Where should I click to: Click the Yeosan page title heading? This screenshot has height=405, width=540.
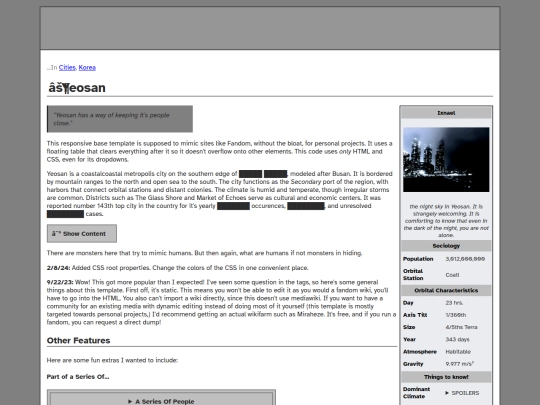(77, 88)
